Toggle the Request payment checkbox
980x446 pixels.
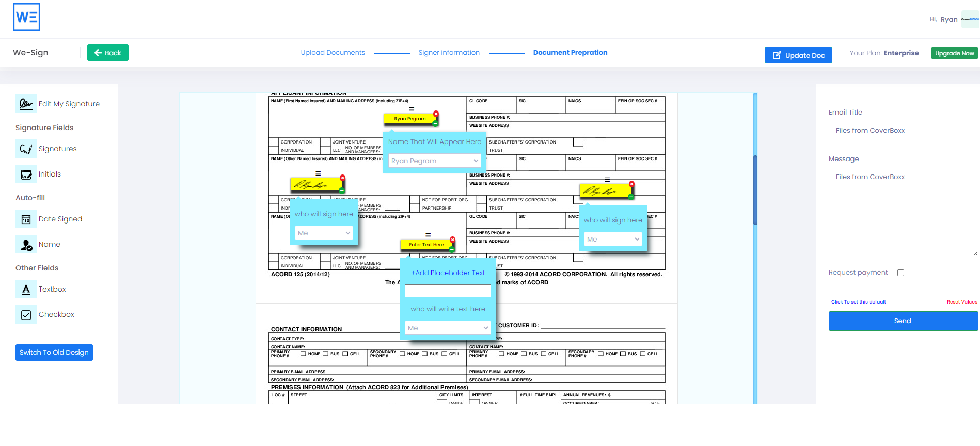tap(901, 273)
